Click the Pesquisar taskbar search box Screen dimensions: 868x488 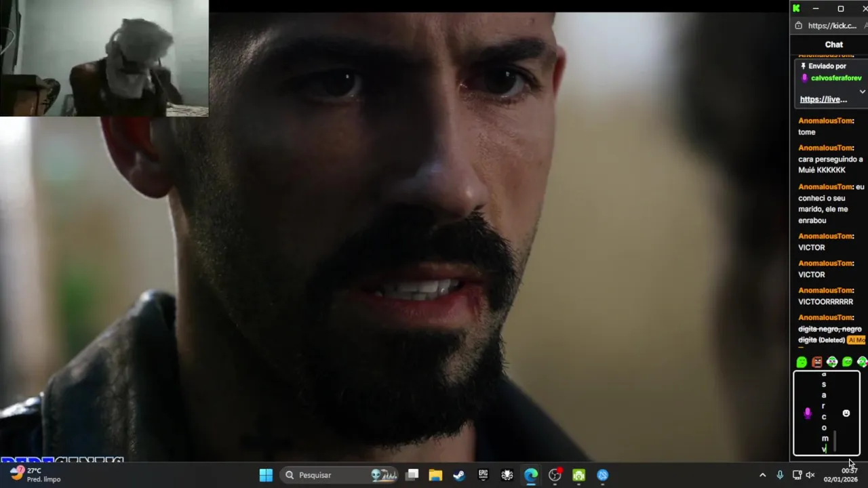point(340,475)
